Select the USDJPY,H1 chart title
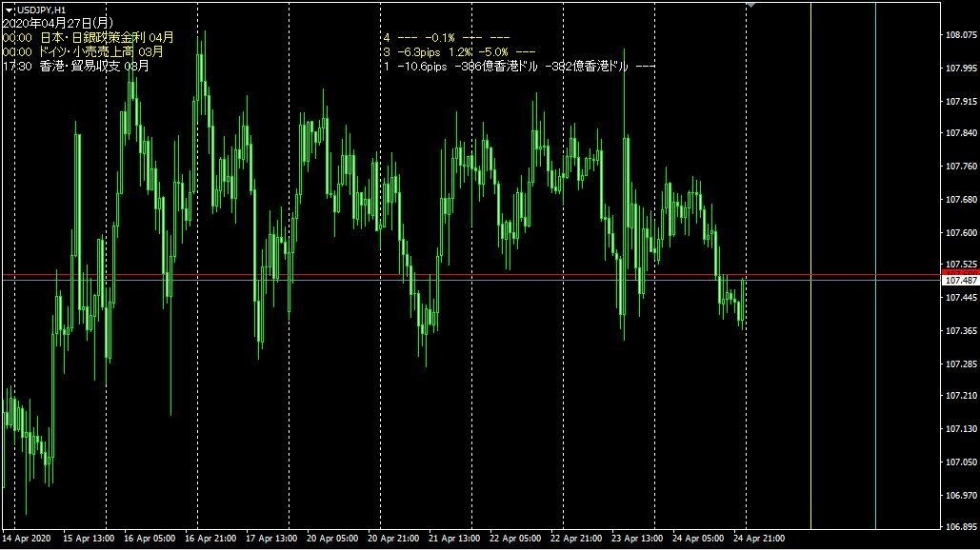The width and height of the screenshot is (980, 550). pyautogui.click(x=41, y=10)
